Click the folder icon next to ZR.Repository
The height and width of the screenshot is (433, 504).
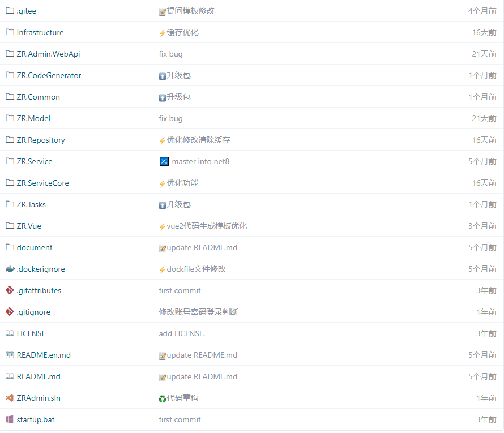pos(10,140)
